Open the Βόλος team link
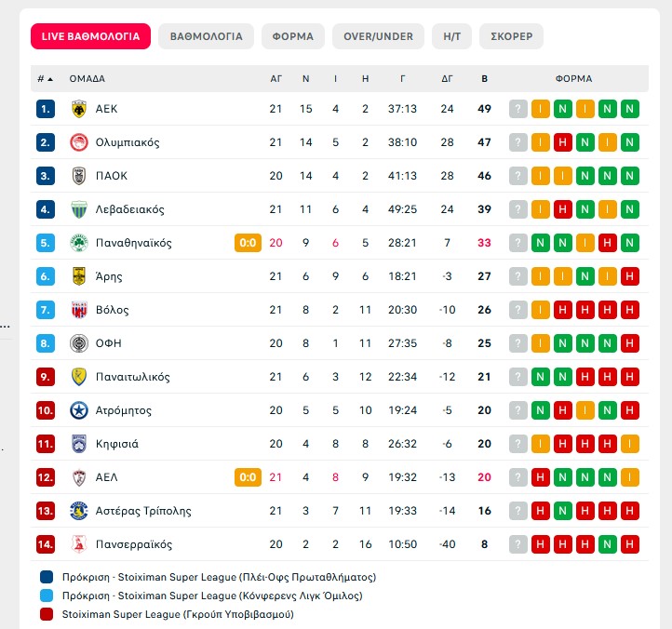672x629 pixels. [x=112, y=310]
